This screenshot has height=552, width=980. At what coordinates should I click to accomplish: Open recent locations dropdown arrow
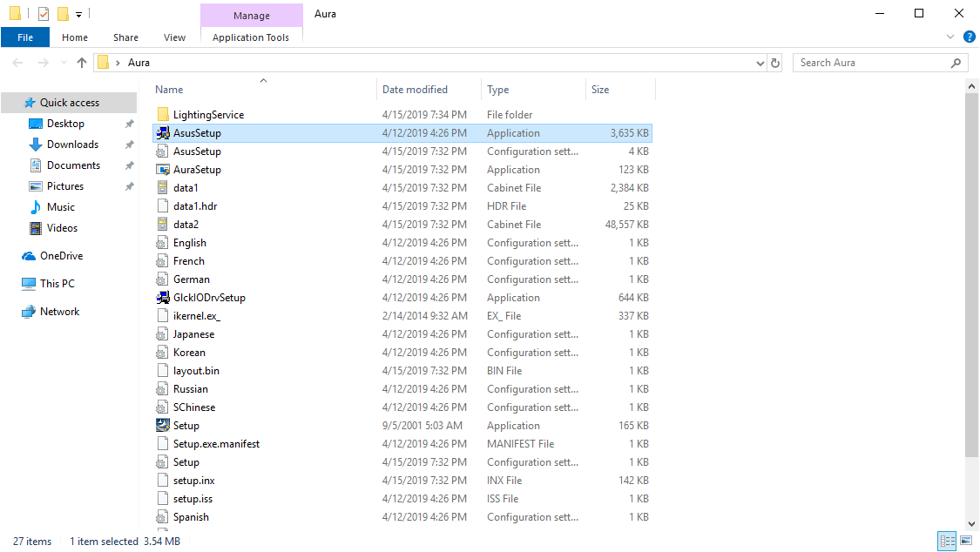[64, 63]
